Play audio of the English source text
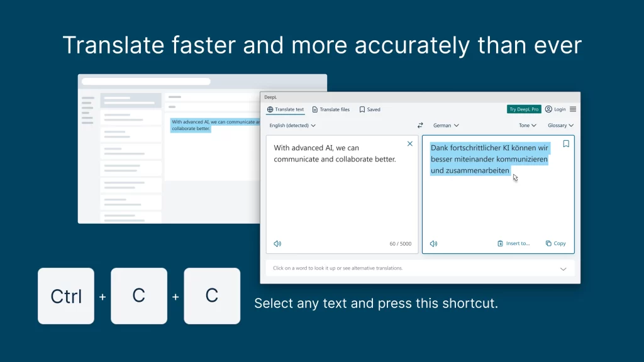 click(277, 244)
